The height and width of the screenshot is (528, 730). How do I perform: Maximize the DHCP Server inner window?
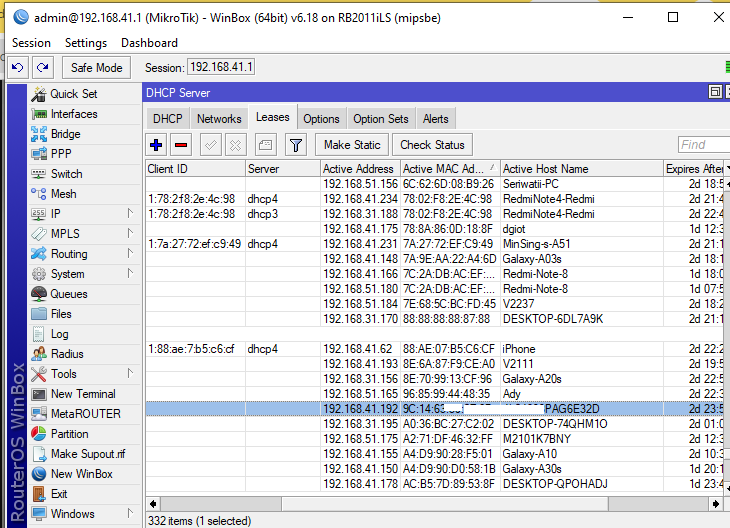tap(715, 92)
